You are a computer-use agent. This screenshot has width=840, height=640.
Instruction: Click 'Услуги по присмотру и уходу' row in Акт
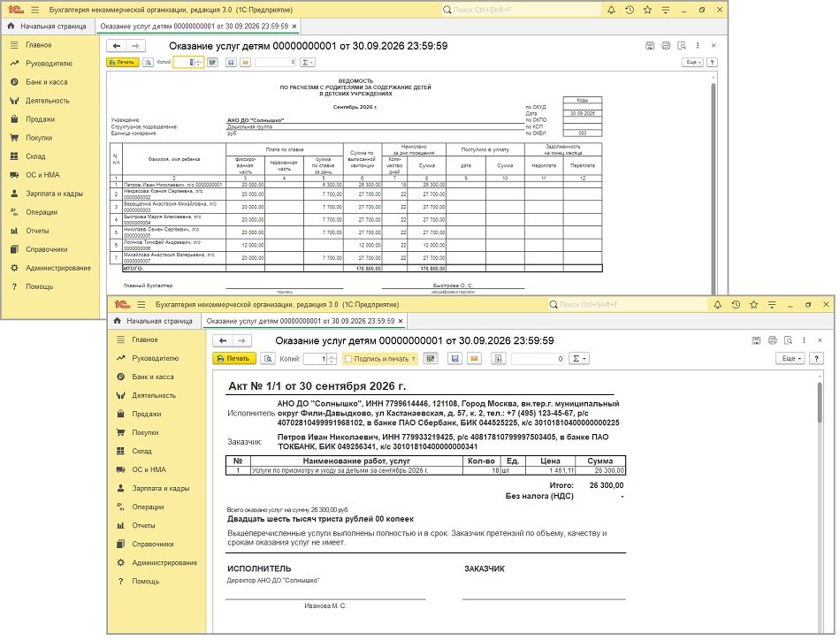425,471
